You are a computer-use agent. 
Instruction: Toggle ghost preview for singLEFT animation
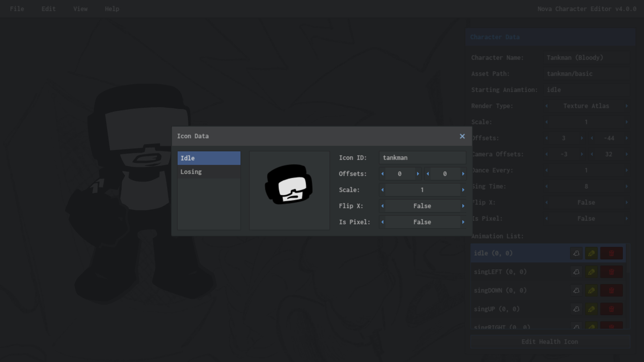pos(576,272)
